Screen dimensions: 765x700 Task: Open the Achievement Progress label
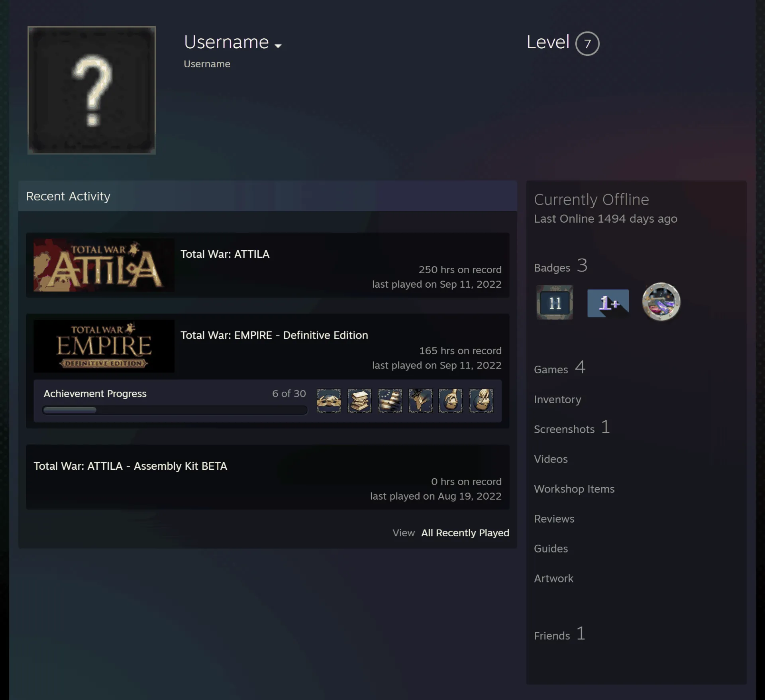click(x=95, y=394)
